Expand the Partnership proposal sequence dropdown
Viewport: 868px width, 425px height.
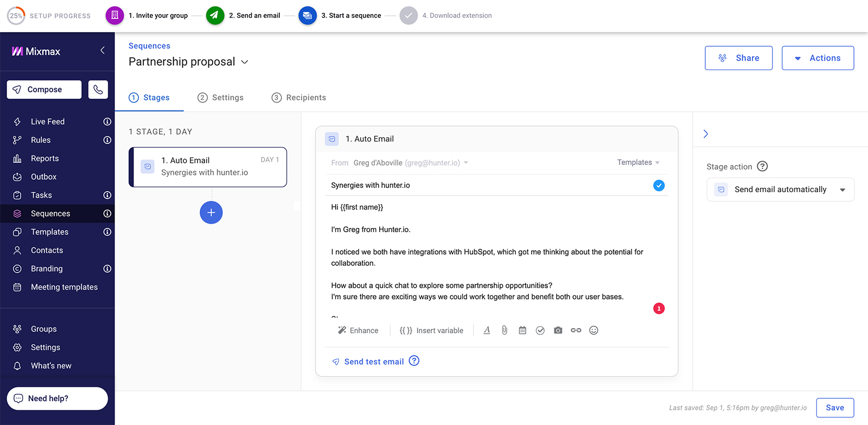point(245,62)
